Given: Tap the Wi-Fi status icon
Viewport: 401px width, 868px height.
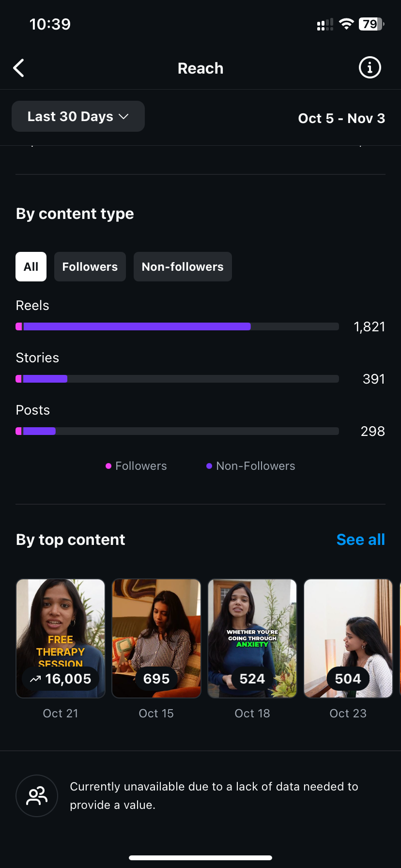Looking at the screenshot, I should point(346,24).
